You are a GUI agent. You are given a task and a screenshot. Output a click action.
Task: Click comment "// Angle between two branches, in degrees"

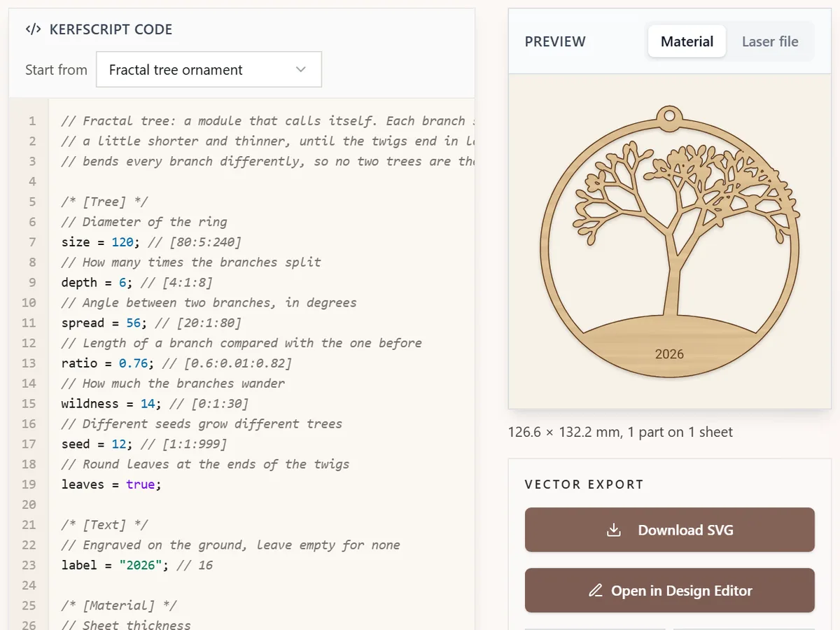point(209,302)
